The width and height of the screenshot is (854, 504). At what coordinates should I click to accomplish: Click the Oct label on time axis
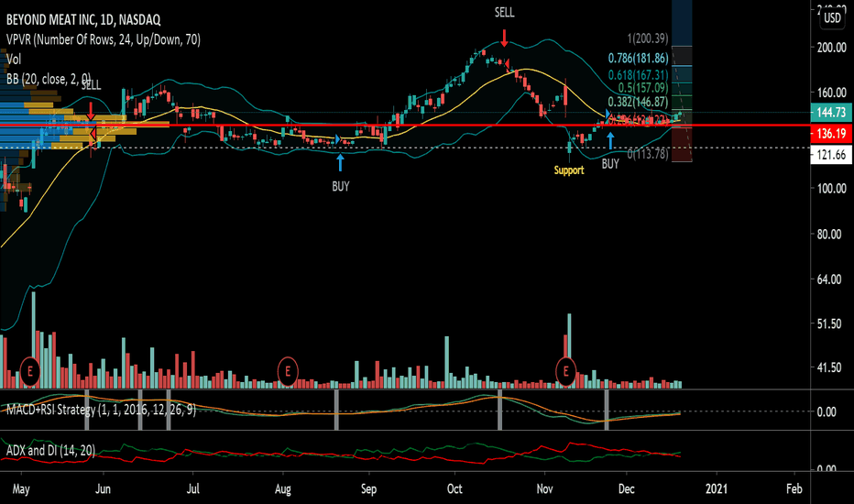(x=454, y=488)
